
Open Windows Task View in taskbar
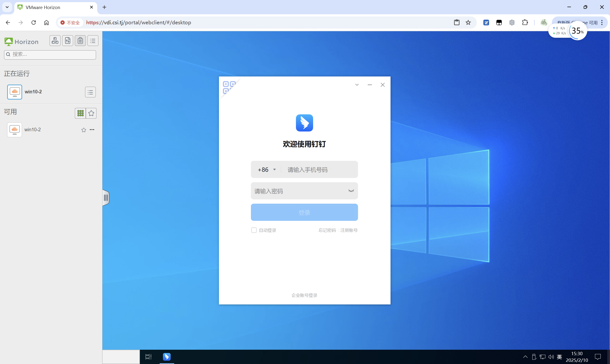(x=148, y=357)
